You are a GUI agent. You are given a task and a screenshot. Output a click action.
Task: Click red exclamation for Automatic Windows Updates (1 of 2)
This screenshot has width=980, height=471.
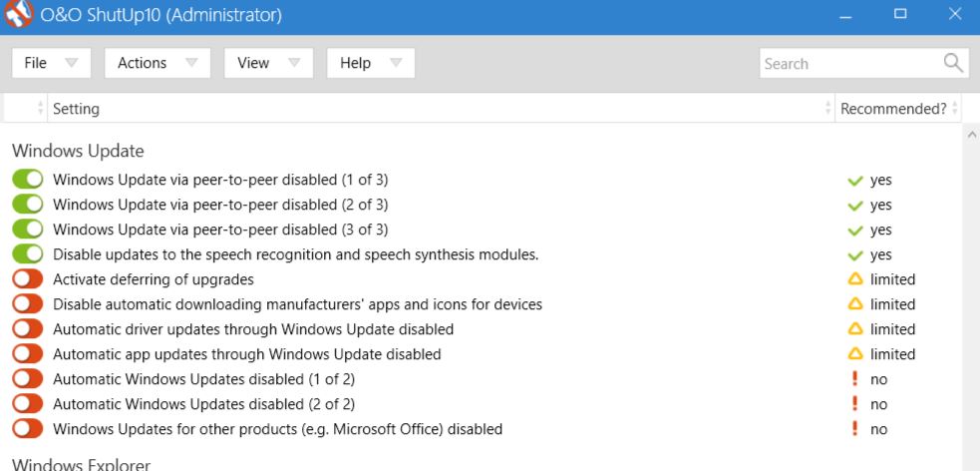pos(855,378)
